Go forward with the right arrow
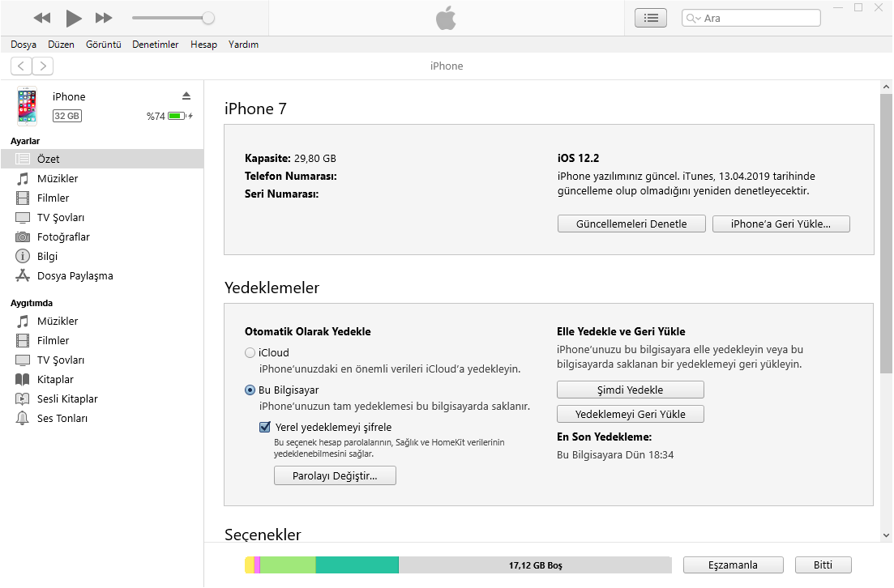Screen dimensions: 894x588 43,66
